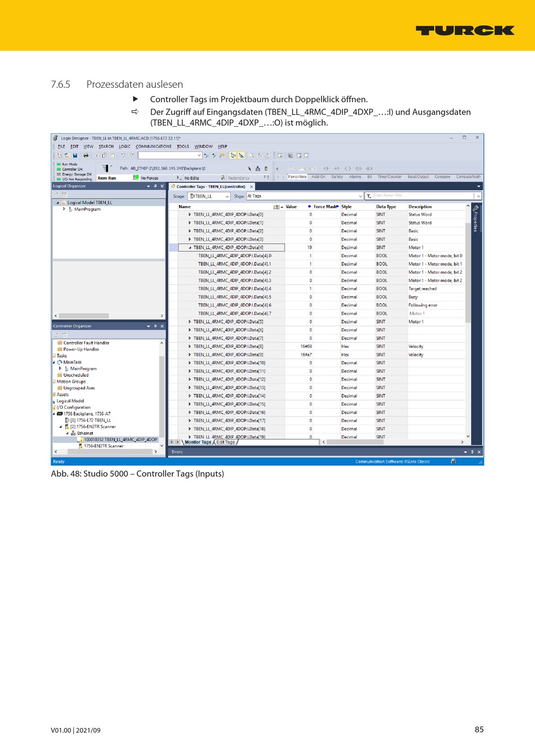Select Ungrouped Axes tree item
This screenshot has width=535, height=756.
[79, 388]
